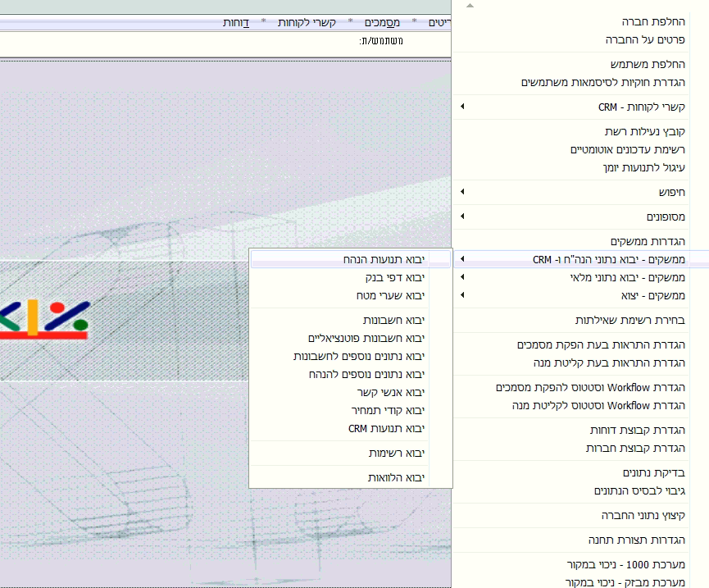The image size is (709, 588).
Task: Expand the מסופונים submenu arrow
Action: [x=462, y=217]
